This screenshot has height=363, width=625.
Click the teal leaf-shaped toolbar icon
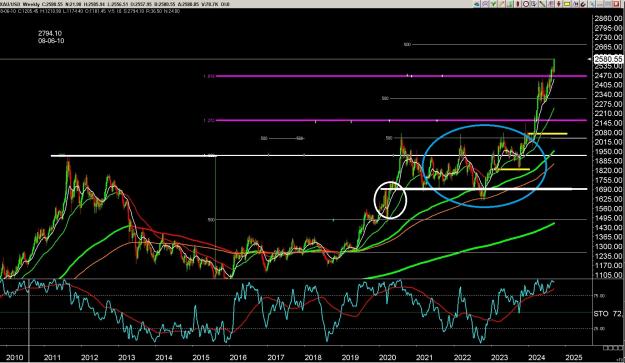click(x=477, y=4)
